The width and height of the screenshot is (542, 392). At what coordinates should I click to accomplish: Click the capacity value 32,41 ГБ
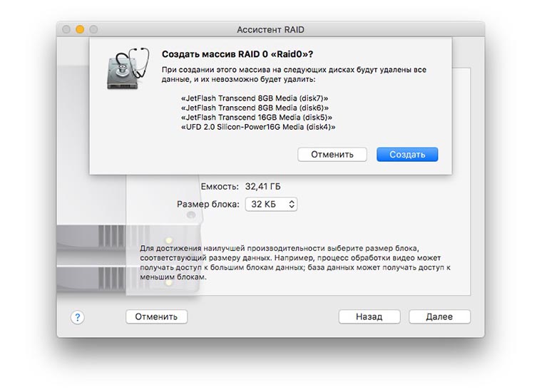pyautogui.click(x=262, y=187)
